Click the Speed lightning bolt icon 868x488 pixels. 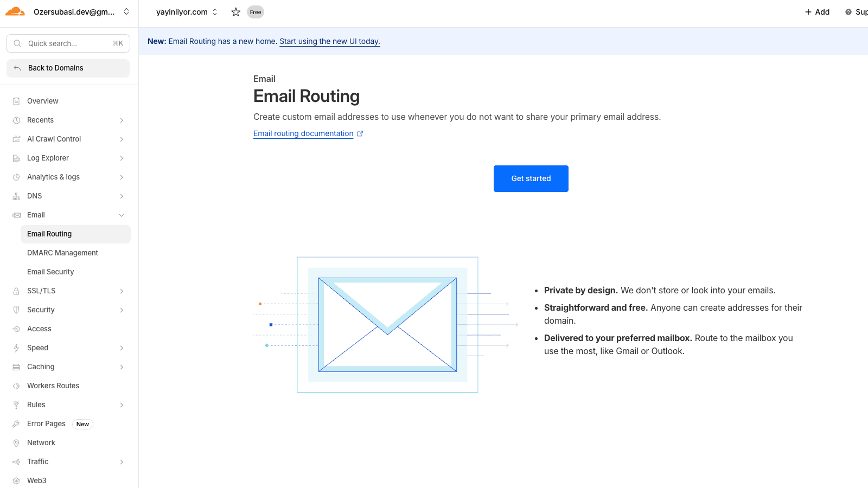[16, 348]
